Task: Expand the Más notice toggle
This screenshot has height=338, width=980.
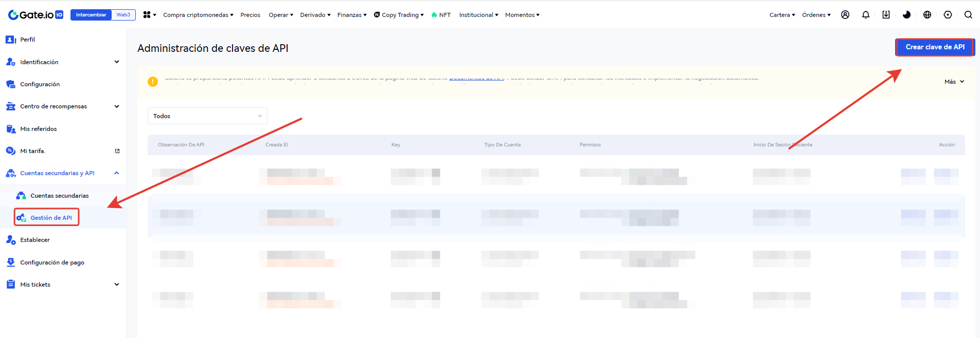Action: [954, 82]
